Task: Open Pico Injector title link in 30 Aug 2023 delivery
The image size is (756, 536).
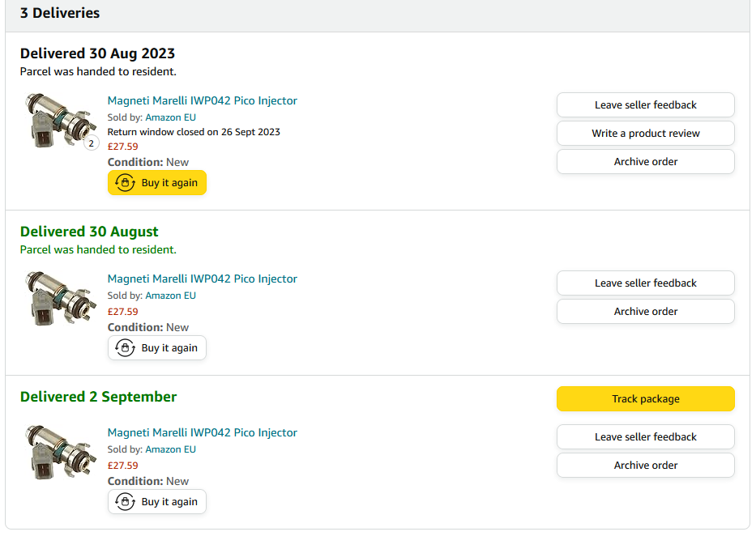Action: coord(202,101)
